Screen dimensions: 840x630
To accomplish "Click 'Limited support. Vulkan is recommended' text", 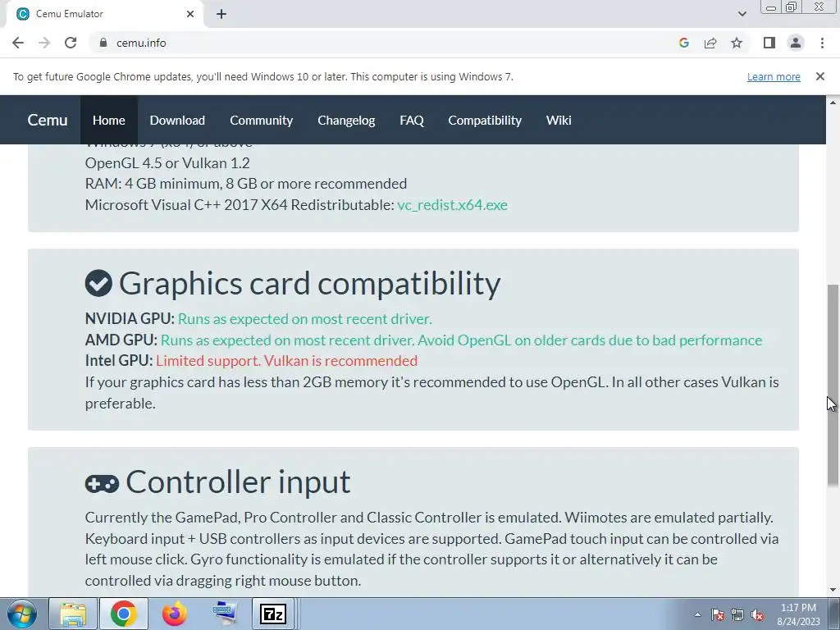I will (286, 361).
